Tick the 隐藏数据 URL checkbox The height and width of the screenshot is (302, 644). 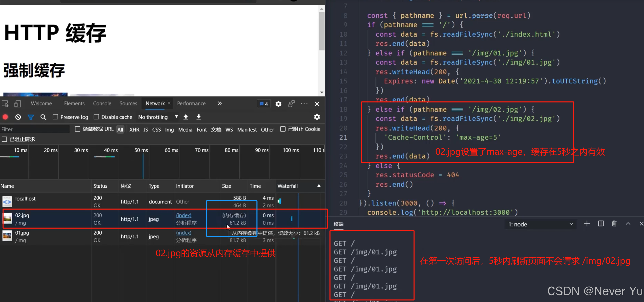[78, 129]
